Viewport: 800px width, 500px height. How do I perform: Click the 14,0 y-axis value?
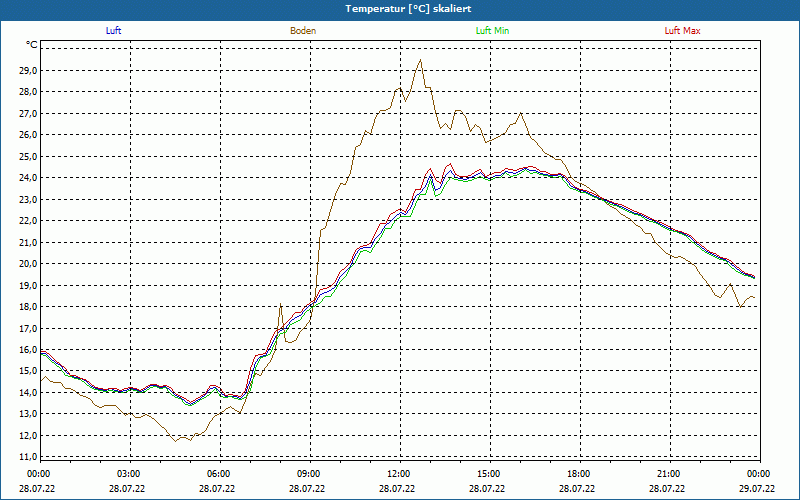(28, 392)
